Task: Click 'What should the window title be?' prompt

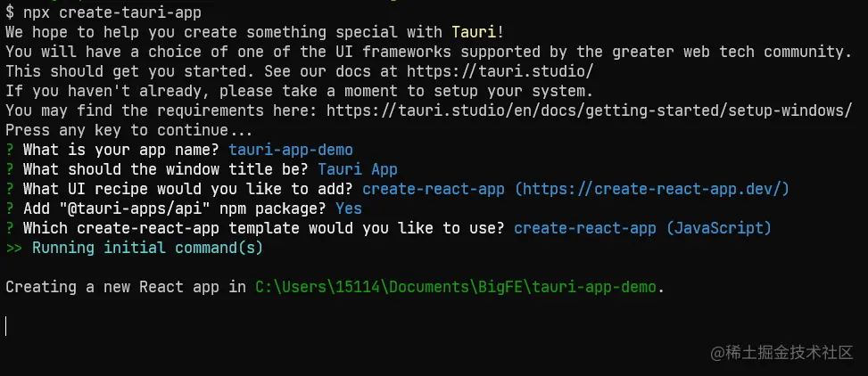Action: click(166, 169)
